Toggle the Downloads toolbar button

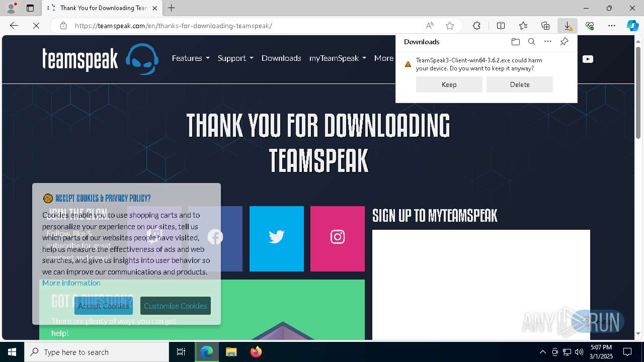coord(568,26)
